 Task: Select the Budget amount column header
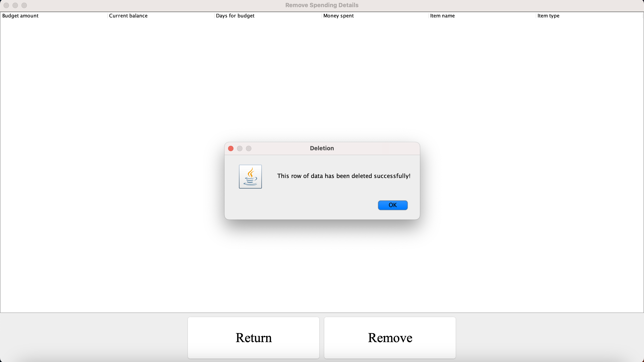click(x=20, y=16)
